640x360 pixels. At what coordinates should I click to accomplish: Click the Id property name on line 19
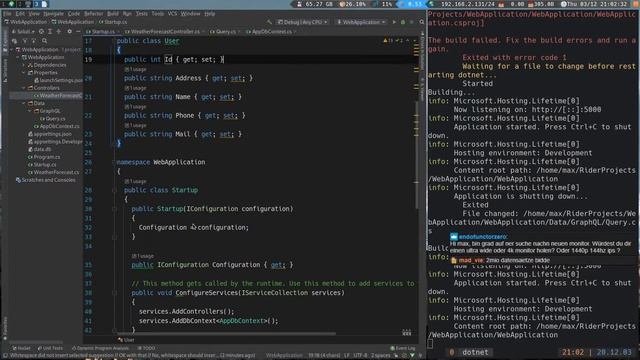(x=168, y=60)
